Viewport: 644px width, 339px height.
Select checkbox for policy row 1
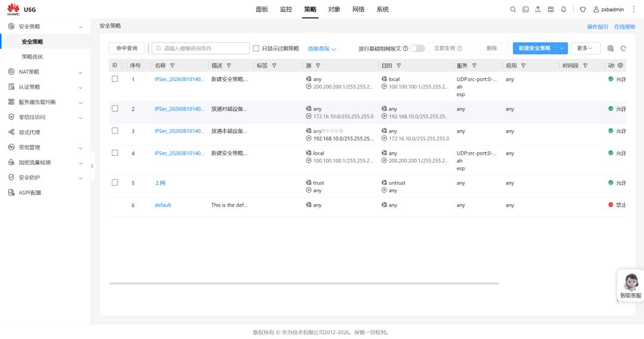[x=115, y=79]
